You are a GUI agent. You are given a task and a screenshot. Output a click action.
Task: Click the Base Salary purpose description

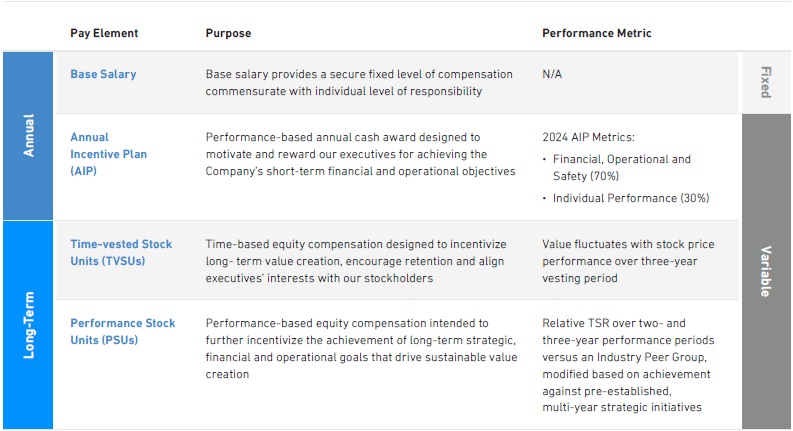[358, 82]
